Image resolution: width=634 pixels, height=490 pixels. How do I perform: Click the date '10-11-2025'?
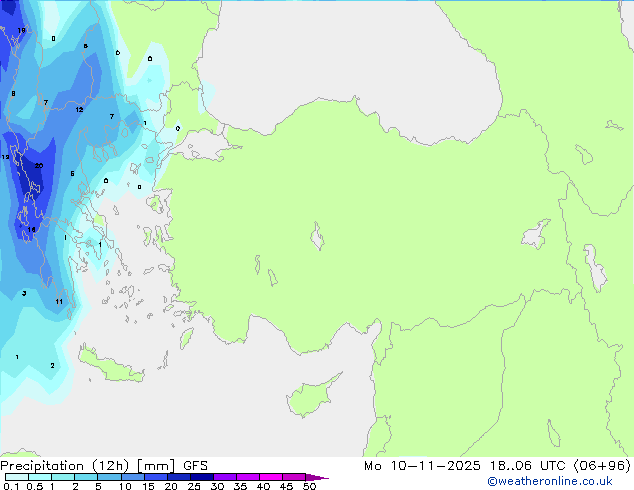click(x=435, y=466)
